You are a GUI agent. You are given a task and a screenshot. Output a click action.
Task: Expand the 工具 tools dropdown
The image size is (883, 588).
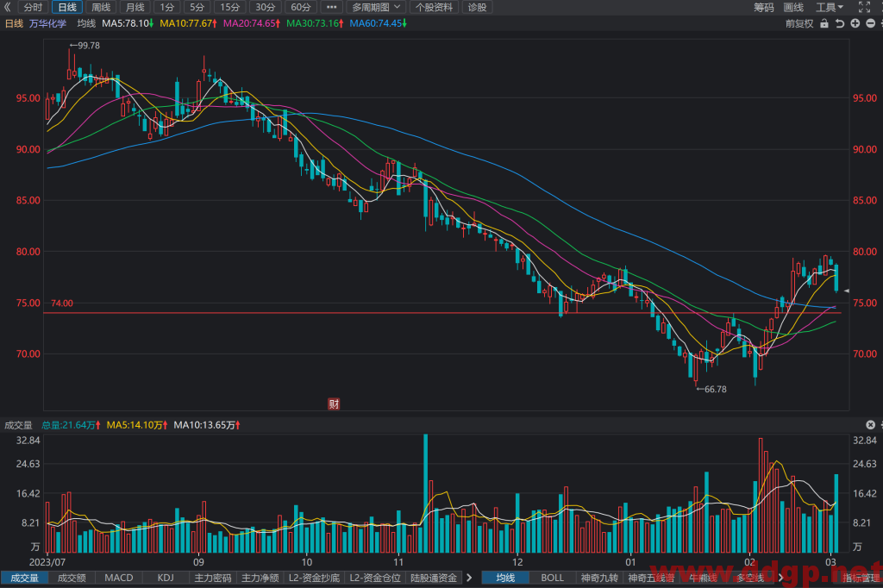click(x=830, y=7)
